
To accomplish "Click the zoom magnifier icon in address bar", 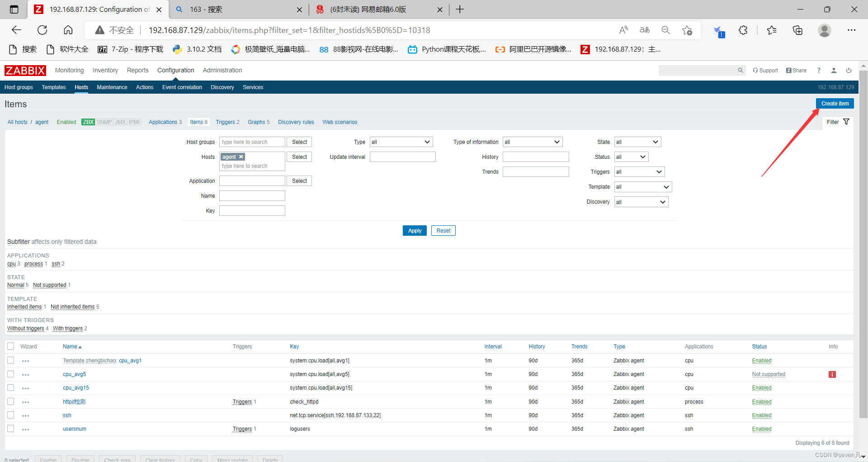I will point(665,30).
